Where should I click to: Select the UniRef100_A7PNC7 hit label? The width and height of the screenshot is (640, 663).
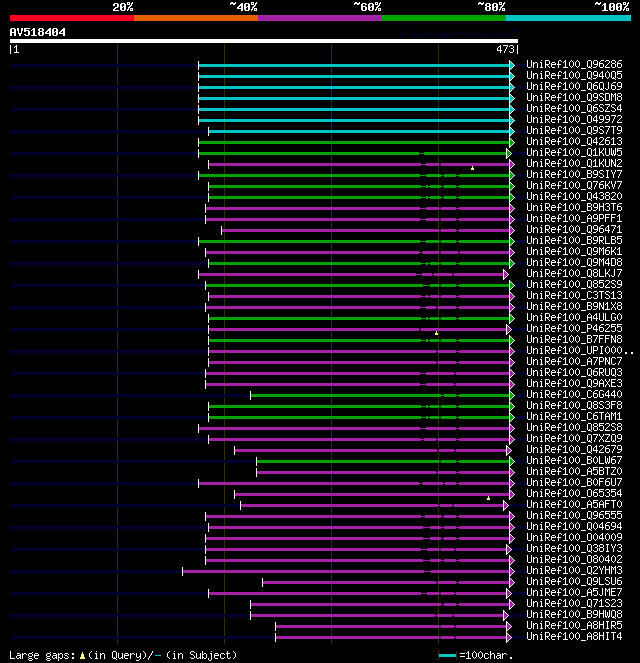coord(574,361)
